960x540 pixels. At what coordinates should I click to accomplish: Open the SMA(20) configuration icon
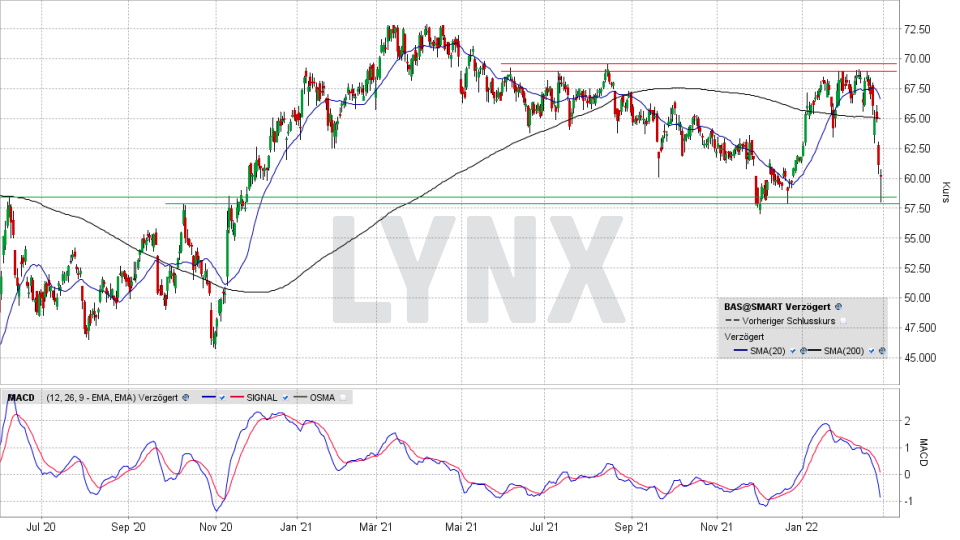[x=803, y=351]
